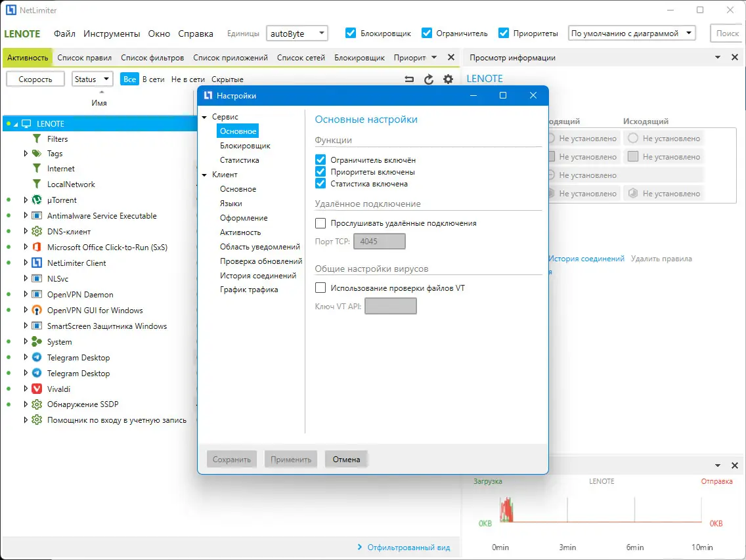Open the tabs overflow dropdown arrow
This screenshot has width=746, height=560.
(434, 58)
